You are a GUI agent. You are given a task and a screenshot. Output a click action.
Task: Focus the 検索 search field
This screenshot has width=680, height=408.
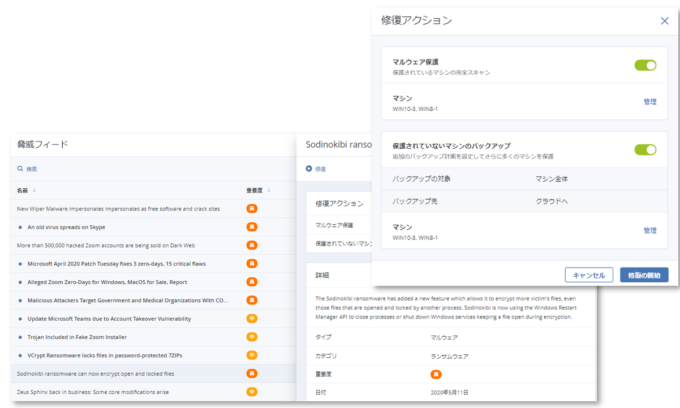coord(34,169)
